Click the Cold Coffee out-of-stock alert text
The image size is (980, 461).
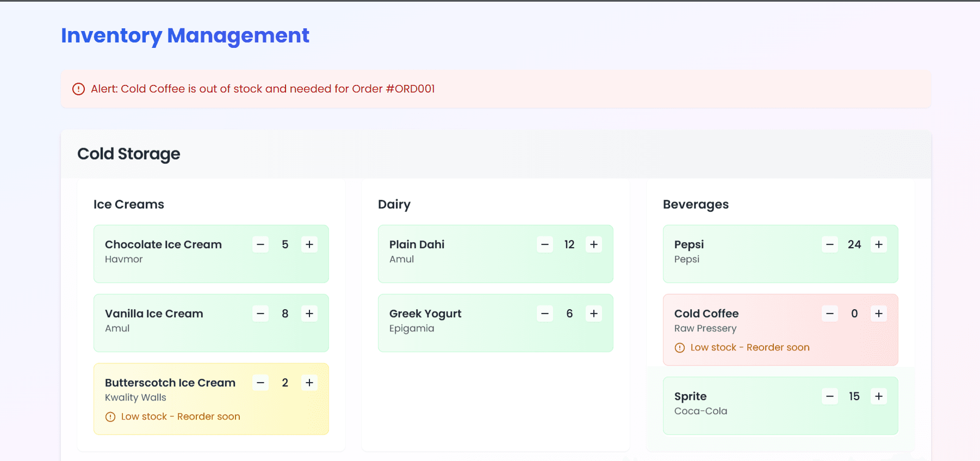pyautogui.click(x=263, y=89)
